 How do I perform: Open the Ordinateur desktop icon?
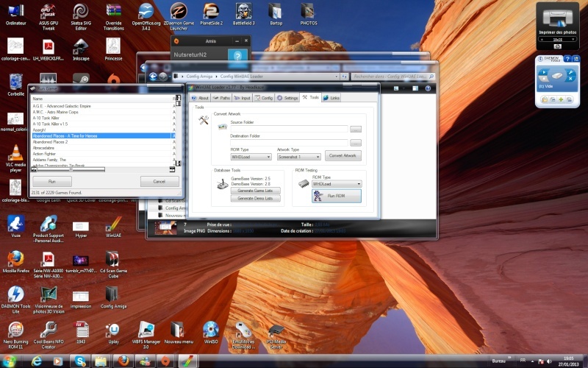(x=15, y=15)
